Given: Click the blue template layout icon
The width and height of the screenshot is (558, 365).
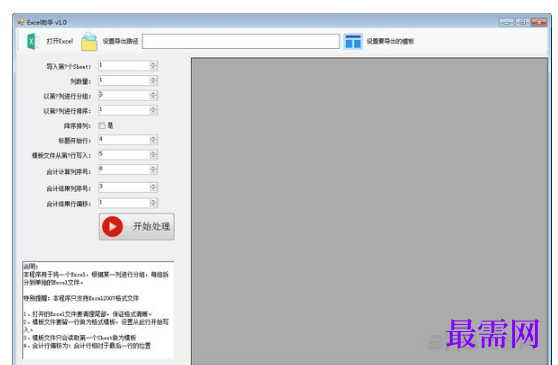Looking at the screenshot, I should (x=353, y=41).
